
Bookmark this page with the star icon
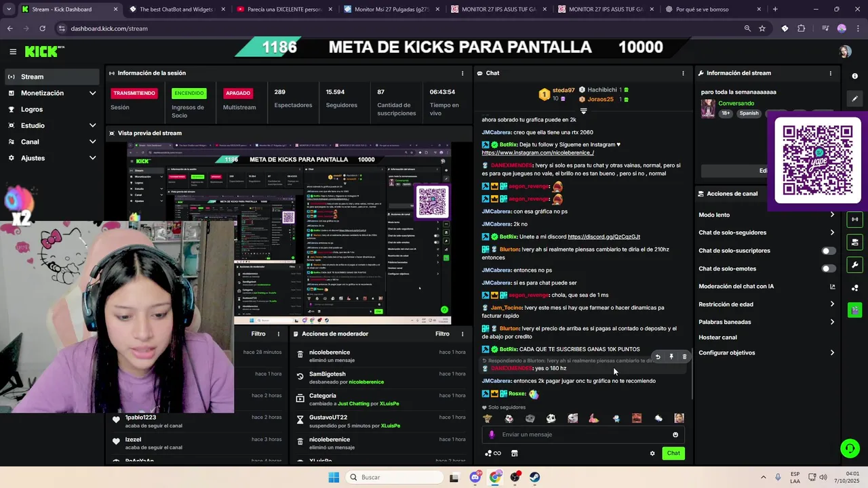[x=762, y=28]
